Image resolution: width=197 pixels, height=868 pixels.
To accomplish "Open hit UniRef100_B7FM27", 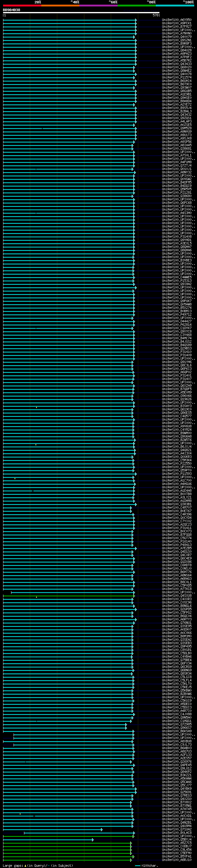I will [177, 26].
